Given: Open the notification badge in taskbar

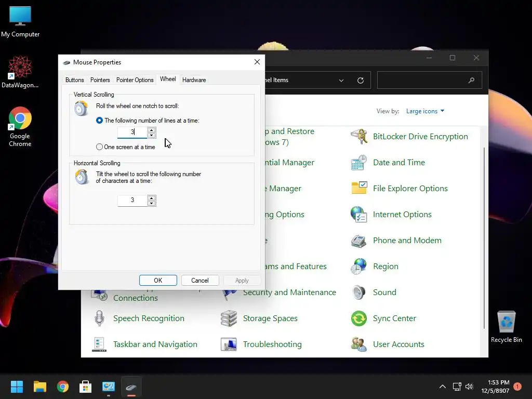Looking at the screenshot, I should coord(517,387).
